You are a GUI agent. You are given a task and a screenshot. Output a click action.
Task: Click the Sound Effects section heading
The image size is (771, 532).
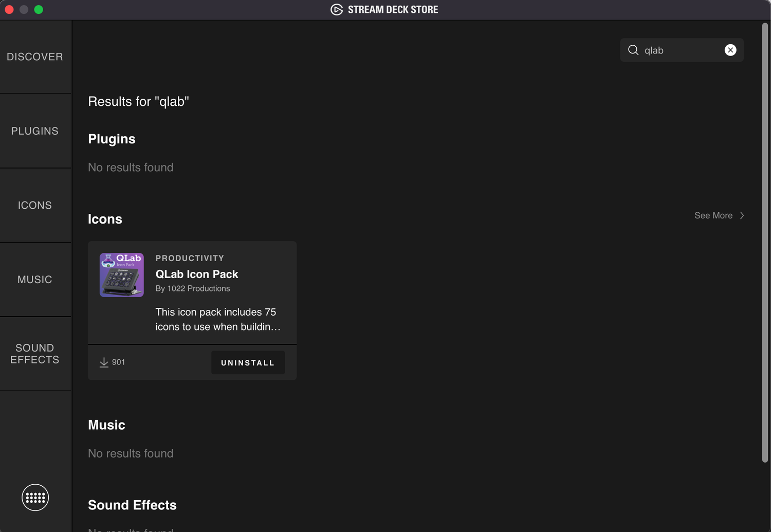point(132,505)
